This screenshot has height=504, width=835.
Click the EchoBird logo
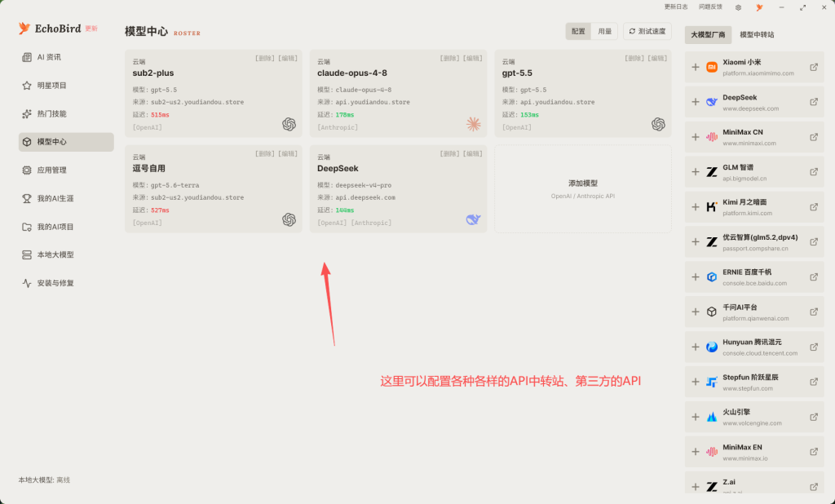[x=50, y=29]
